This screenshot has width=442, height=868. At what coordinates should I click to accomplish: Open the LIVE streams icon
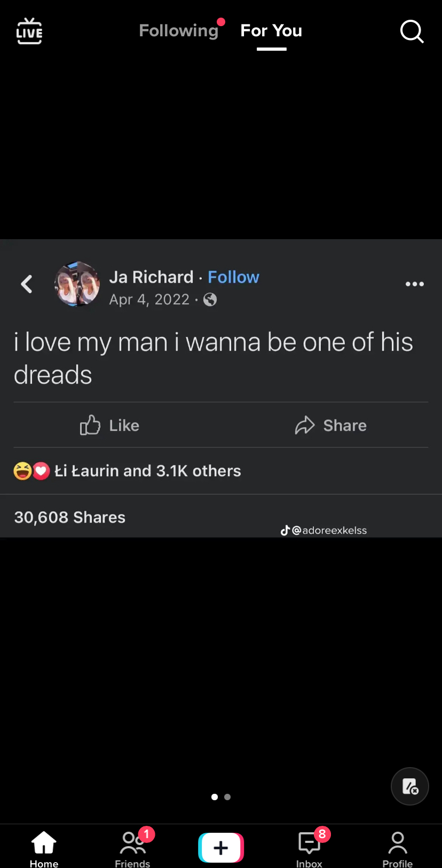29,31
